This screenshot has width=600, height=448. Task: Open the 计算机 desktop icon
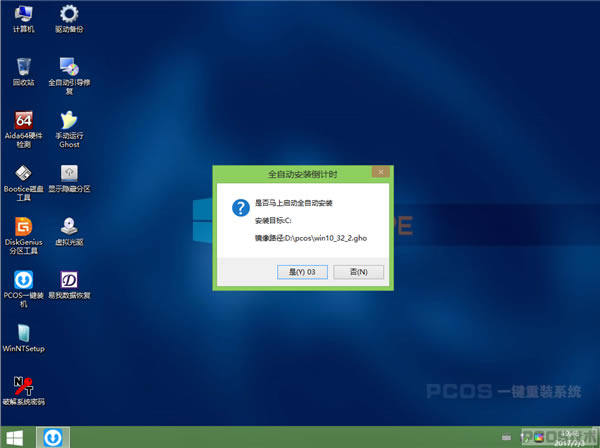[23, 19]
